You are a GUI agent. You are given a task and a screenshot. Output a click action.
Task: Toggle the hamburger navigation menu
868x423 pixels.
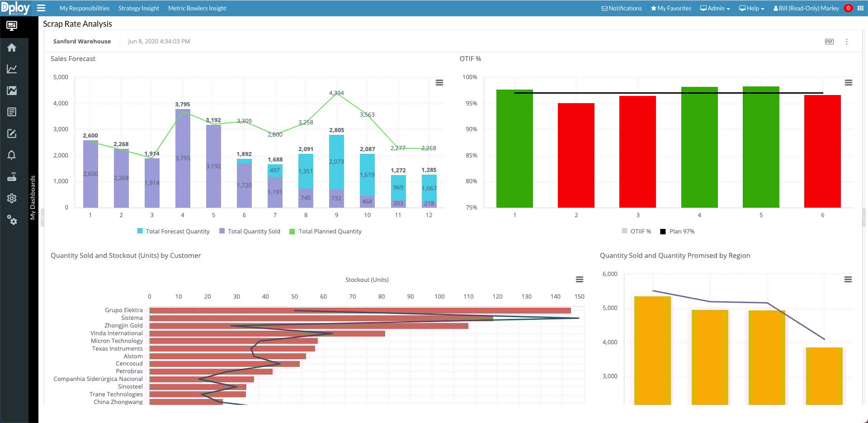pos(41,8)
